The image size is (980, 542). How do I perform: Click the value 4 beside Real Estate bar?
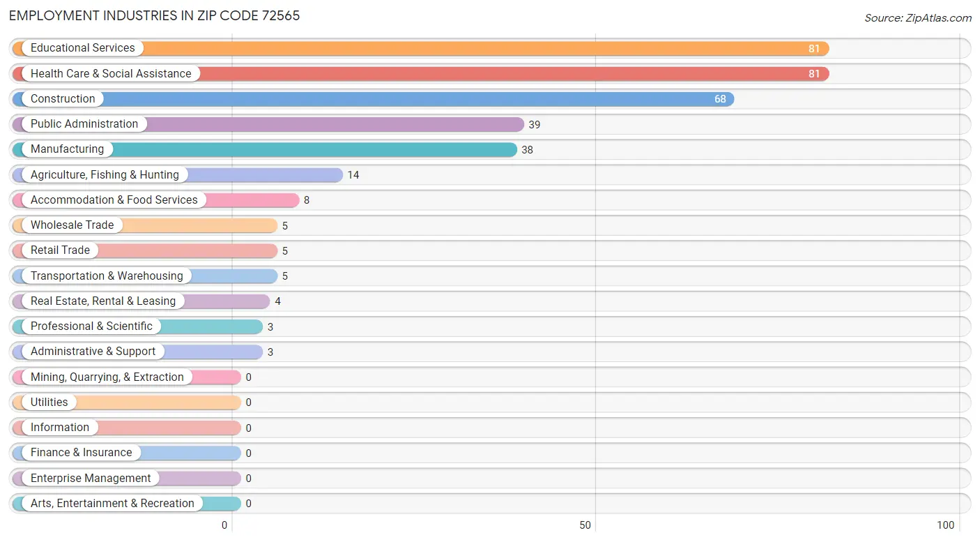277,301
